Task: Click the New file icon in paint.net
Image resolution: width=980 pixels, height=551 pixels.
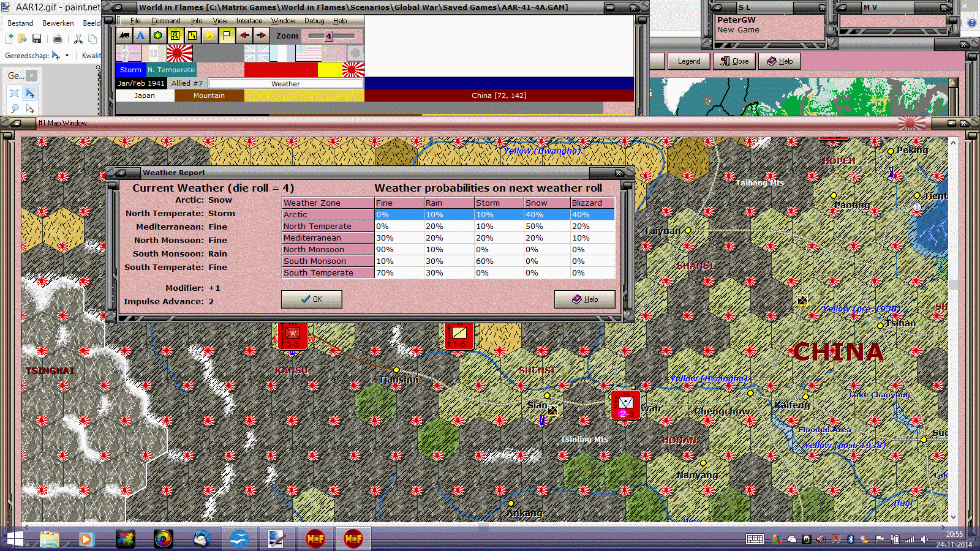Action: click(x=9, y=39)
